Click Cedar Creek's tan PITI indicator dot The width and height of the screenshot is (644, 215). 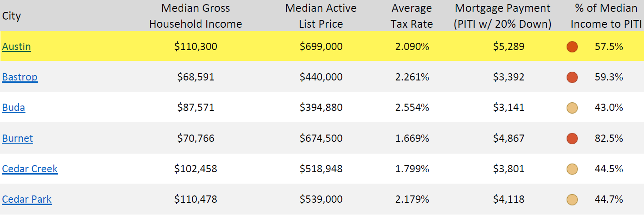pyautogui.click(x=572, y=169)
